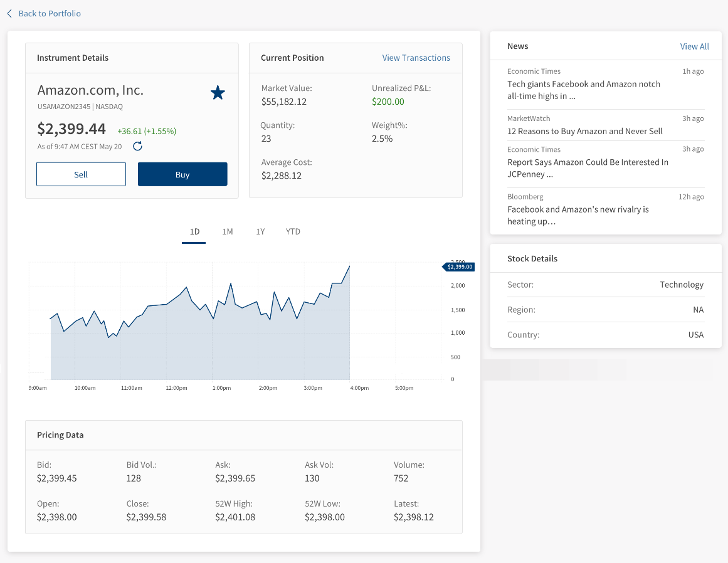728x563 pixels.
Task: Click the USAMAZON2345 | NASDAQ ticker text
Action: pos(80,107)
